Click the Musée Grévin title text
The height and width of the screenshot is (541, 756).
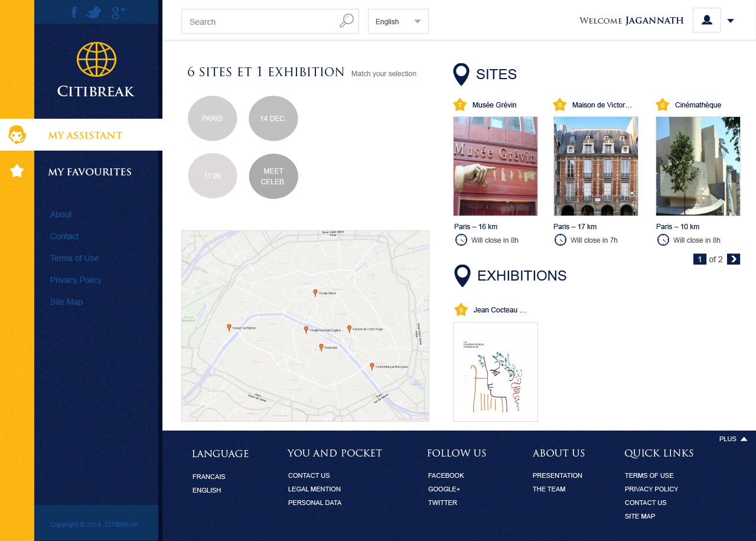(x=494, y=105)
